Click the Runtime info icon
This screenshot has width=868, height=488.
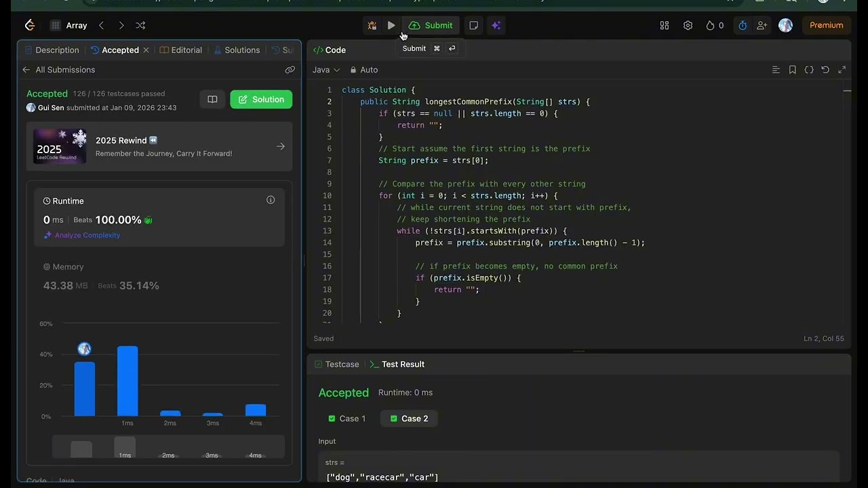click(271, 200)
